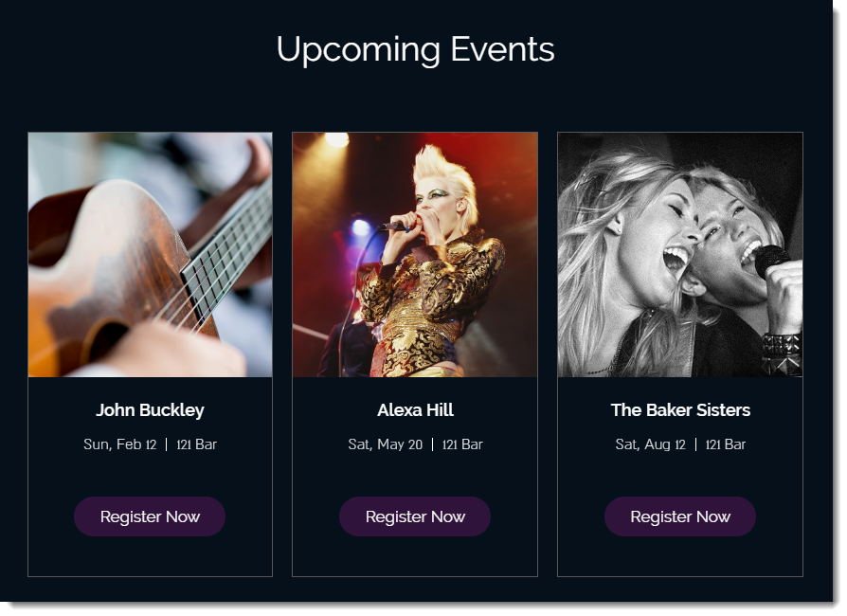This screenshot has width=847, height=616.
Task: Click 121 Bar venue under The Baker Sisters
Action: (726, 444)
